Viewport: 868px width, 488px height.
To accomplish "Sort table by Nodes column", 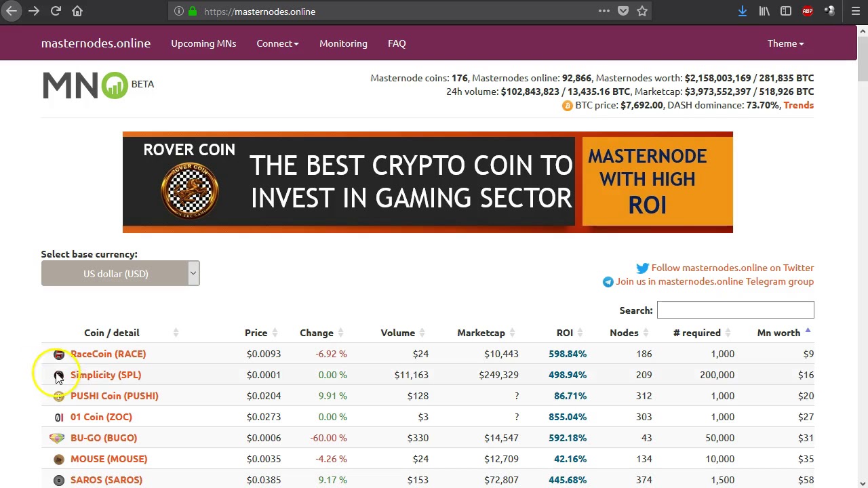I will 624,333.
